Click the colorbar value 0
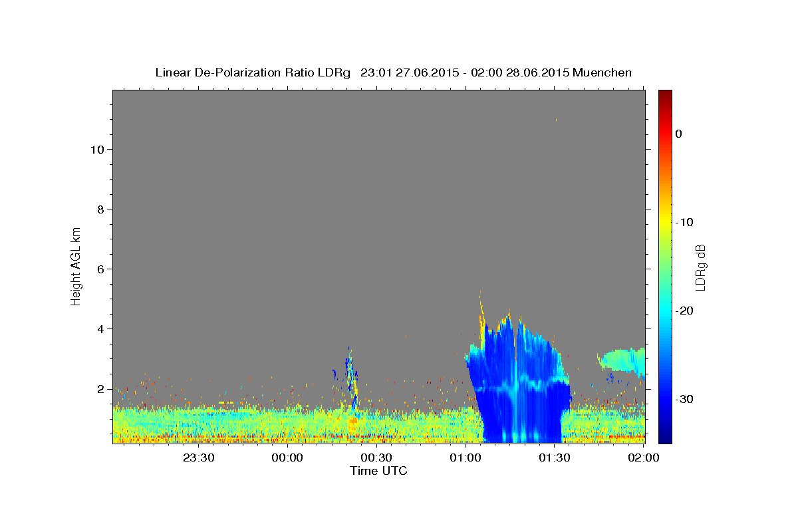 pyautogui.click(x=679, y=134)
